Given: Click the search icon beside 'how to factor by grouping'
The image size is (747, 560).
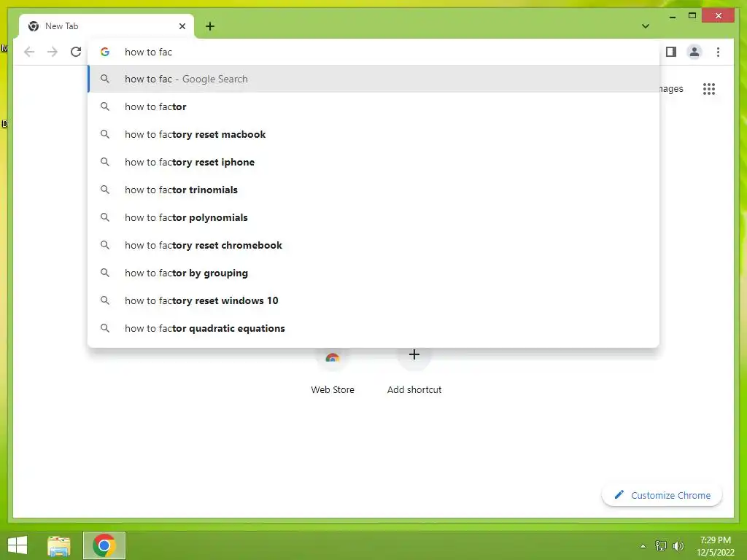Looking at the screenshot, I should click(x=105, y=273).
